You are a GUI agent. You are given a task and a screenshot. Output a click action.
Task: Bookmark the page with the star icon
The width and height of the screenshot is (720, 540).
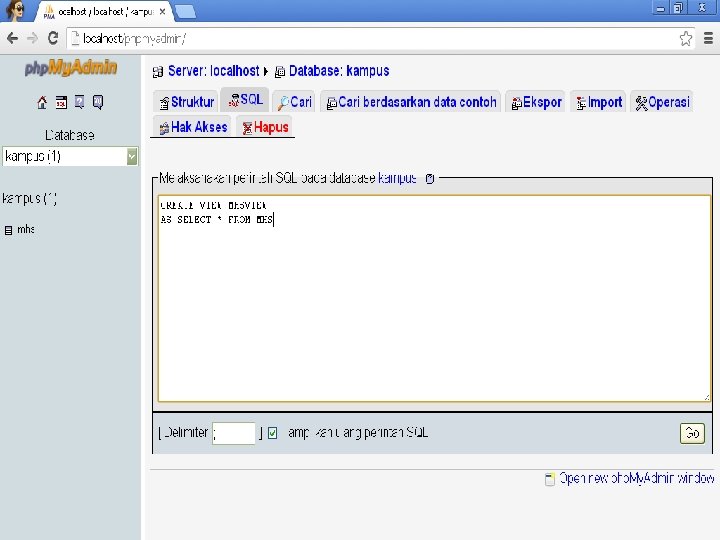[x=686, y=39]
